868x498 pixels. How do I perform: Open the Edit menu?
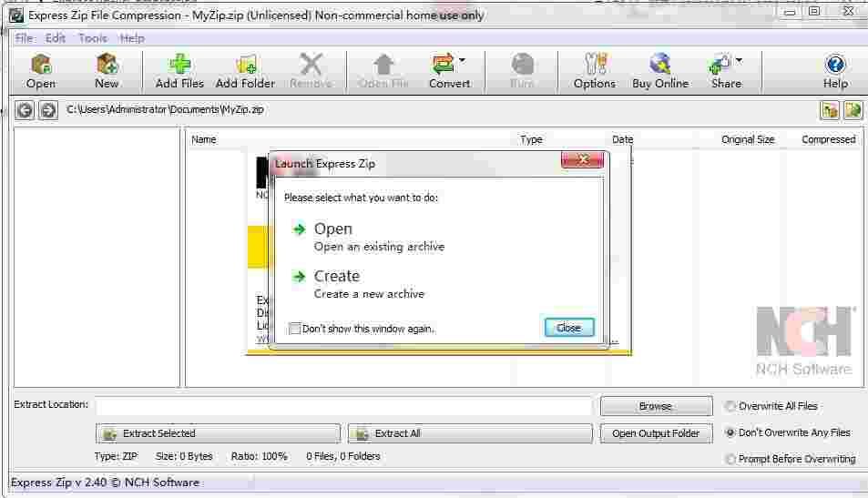tap(56, 38)
